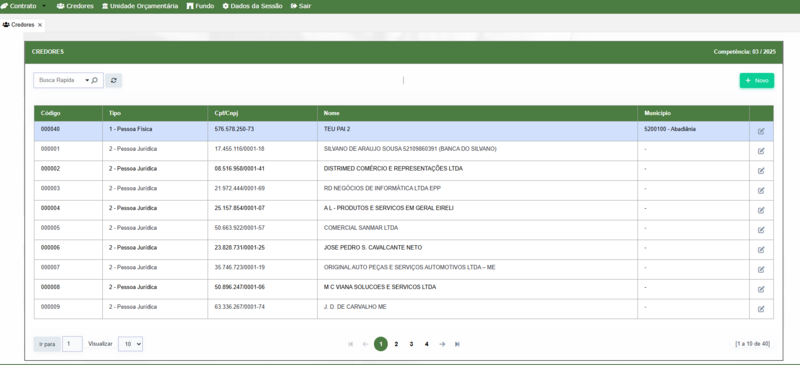Image resolution: width=800 pixels, height=365 pixels.
Task: Select pagination page 1
Action: click(x=381, y=344)
